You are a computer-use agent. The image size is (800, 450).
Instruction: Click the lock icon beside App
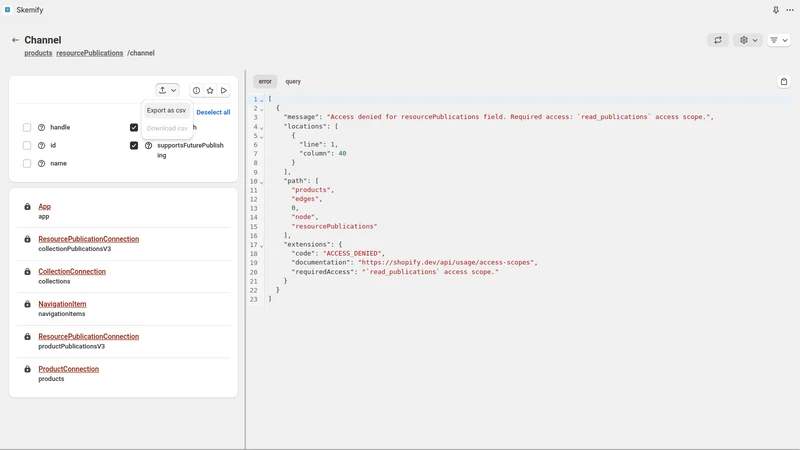click(28, 207)
